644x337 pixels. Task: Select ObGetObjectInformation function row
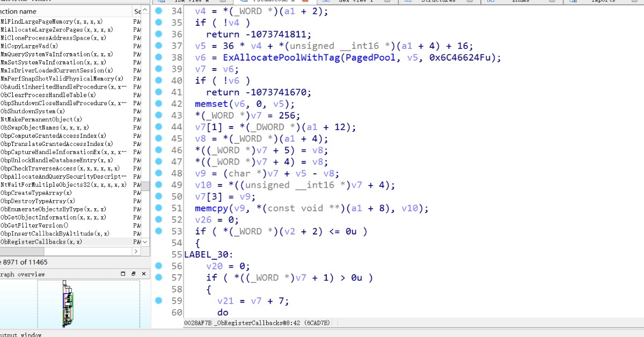point(71,217)
